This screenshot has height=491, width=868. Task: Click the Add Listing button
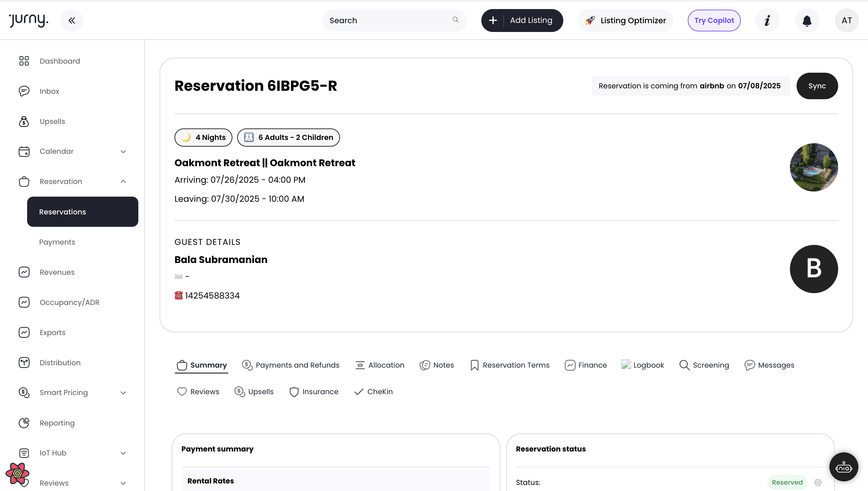click(522, 21)
